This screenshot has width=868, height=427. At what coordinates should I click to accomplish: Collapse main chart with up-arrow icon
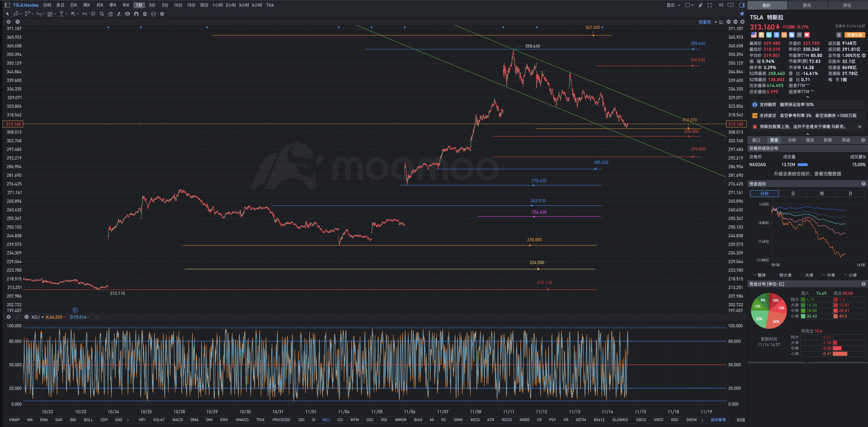click(x=18, y=22)
